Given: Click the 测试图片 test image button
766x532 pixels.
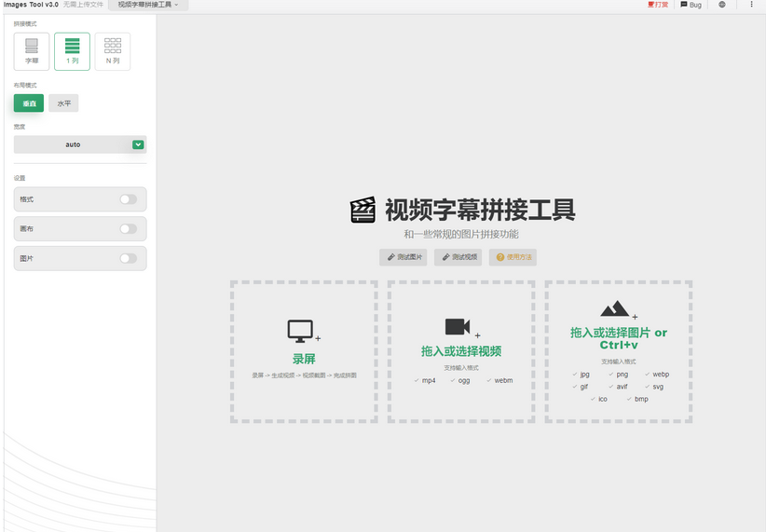Looking at the screenshot, I should 404,257.
